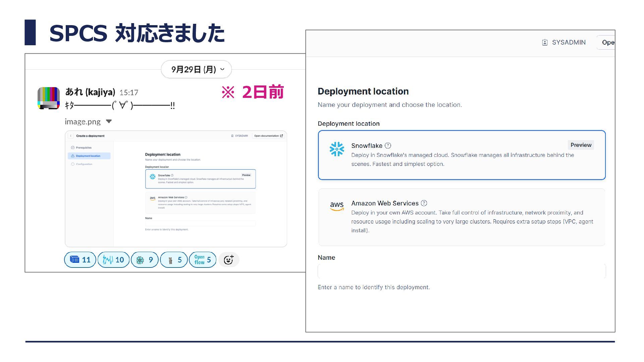Open the add reaction emoji picker
The image size is (644, 362).
[228, 260]
